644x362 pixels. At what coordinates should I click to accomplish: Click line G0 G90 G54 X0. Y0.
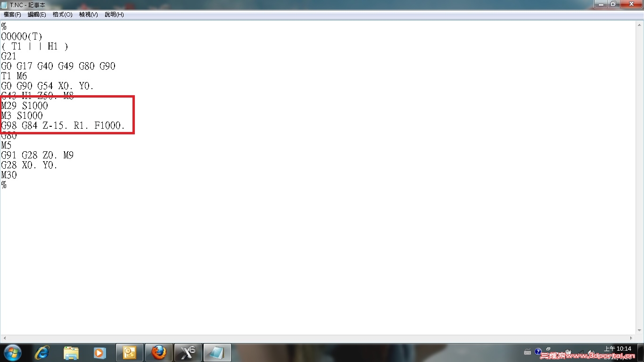[x=48, y=86]
